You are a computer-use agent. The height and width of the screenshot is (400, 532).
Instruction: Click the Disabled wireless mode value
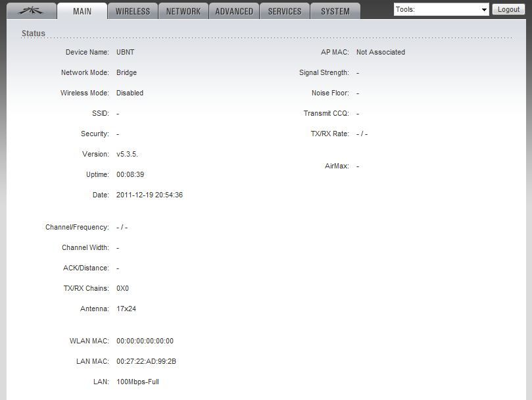tap(130, 93)
